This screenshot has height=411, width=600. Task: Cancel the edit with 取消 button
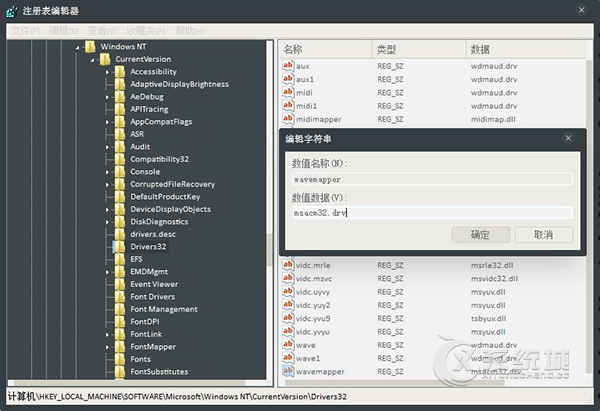544,235
